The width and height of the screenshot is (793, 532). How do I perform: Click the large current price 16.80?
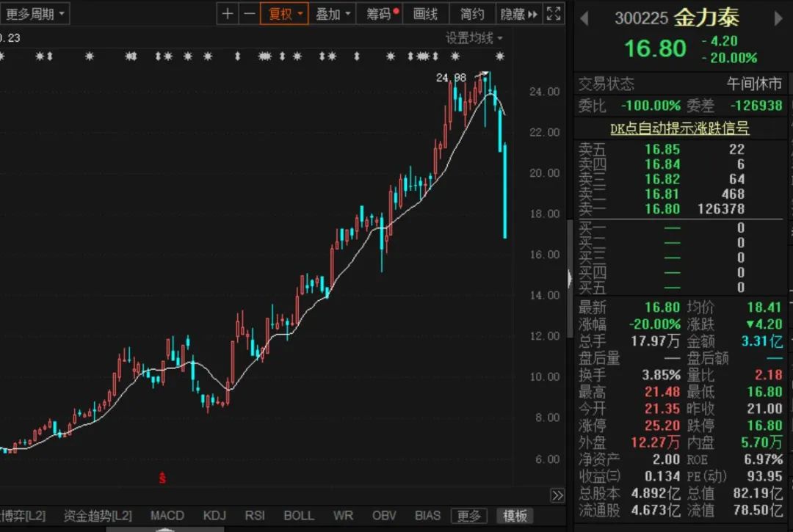point(655,48)
